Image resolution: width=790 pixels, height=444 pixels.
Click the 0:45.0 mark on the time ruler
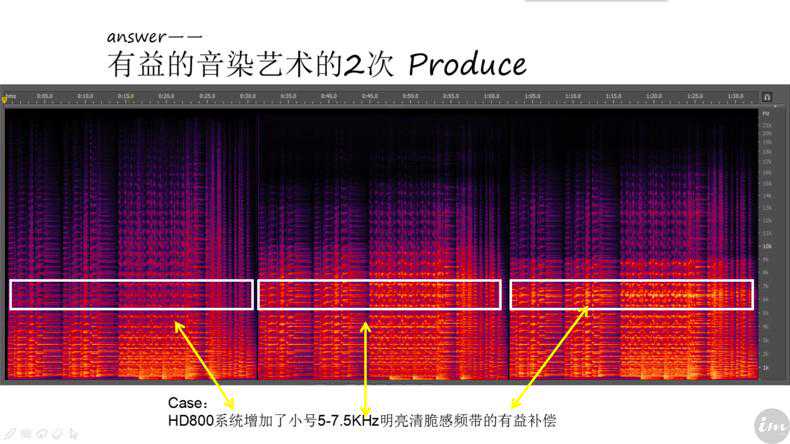tap(370, 97)
